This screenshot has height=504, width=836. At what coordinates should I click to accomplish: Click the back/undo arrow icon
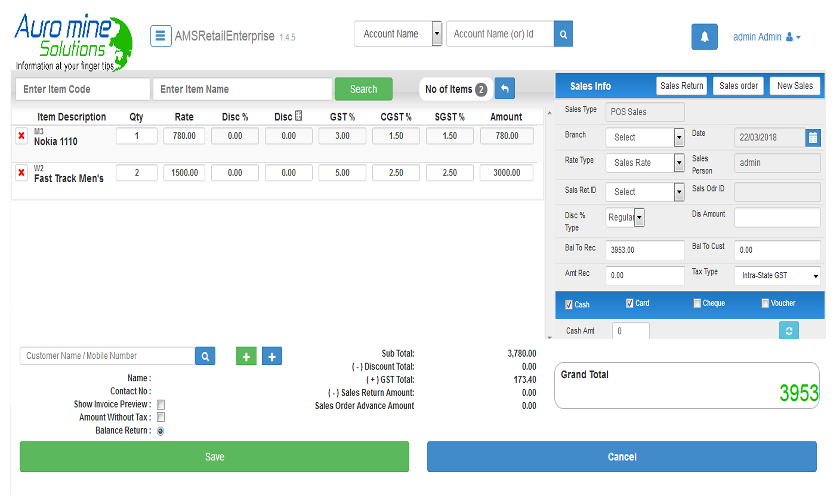click(x=505, y=89)
